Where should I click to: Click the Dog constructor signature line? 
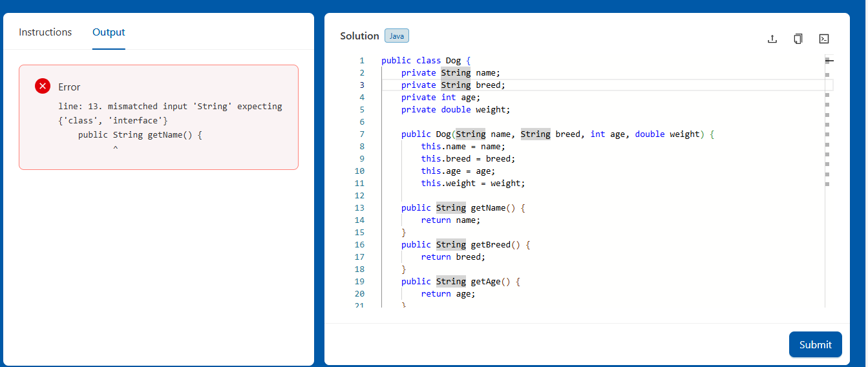[557, 134]
